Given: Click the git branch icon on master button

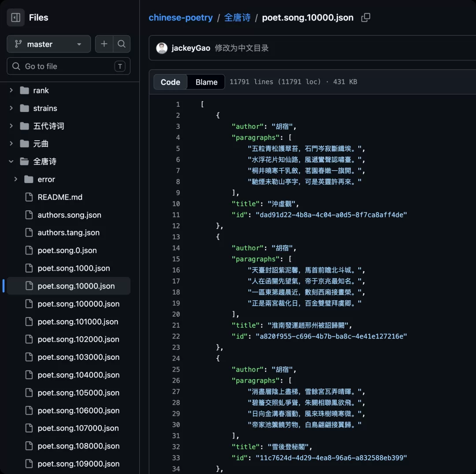Looking at the screenshot, I should point(18,44).
